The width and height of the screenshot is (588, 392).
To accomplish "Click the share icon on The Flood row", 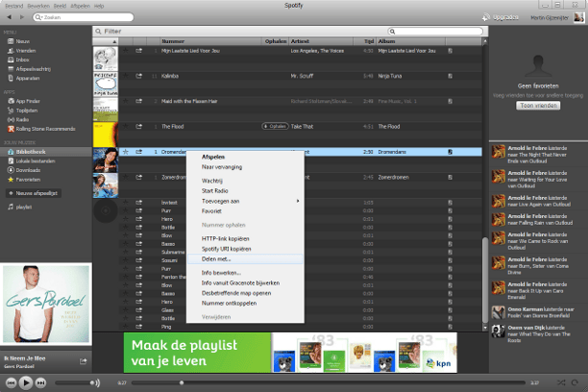I will (x=138, y=127).
